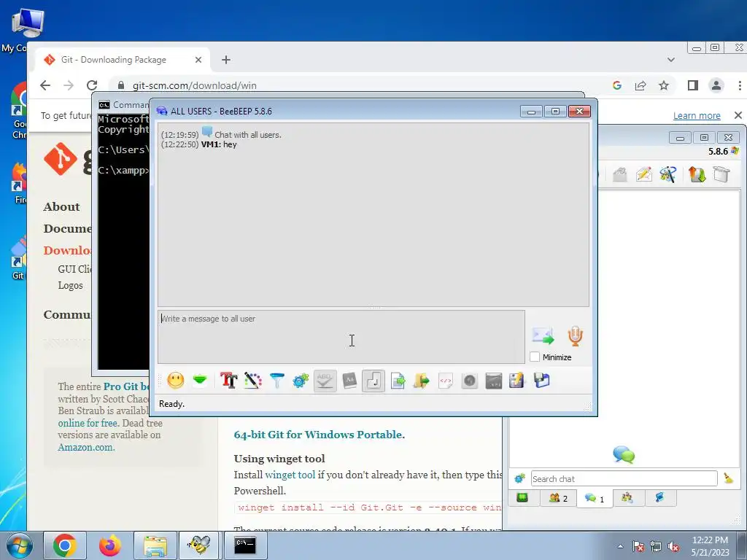Open the winget tool link
This screenshot has height=560, width=747.
point(290,475)
